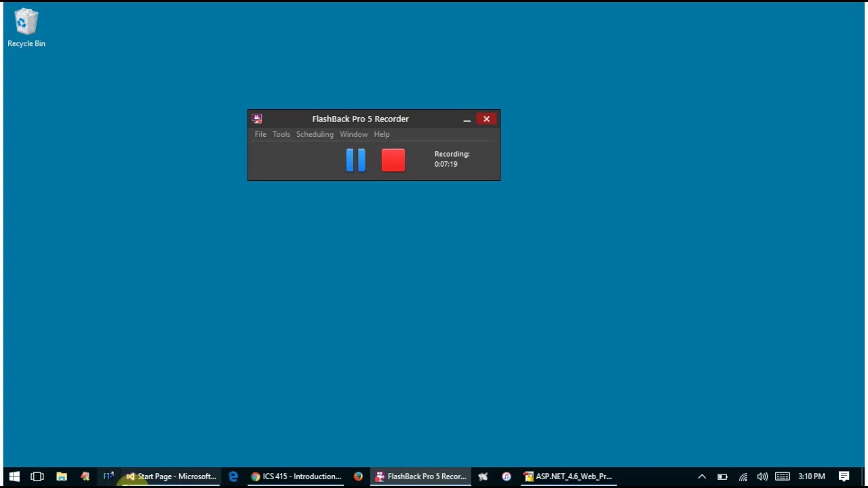Image resolution: width=868 pixels, height=488 pixels.
Task: Minimize the FlashBack Pro 5 Recorder window
Action: tap(467, 119)
